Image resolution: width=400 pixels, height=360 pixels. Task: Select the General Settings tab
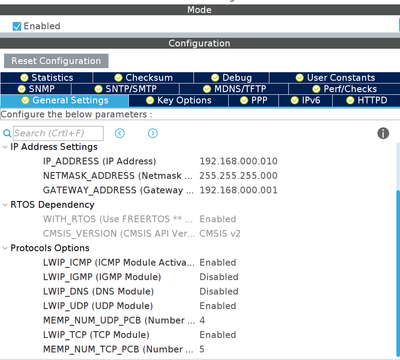pyautogui.click(x=65, y=100)
